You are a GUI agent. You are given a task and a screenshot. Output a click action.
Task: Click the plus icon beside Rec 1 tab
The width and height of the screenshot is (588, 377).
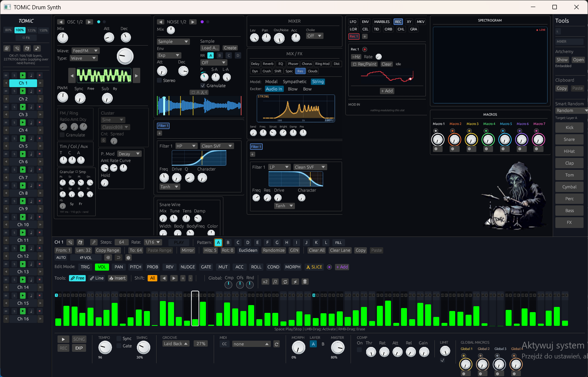[x=365, y=36]
